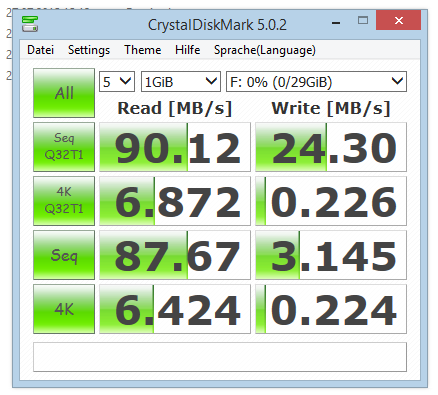Screen dimensions: 438x395
Task: Open the test count dropdown showing 5
Action: coord(117,81)
